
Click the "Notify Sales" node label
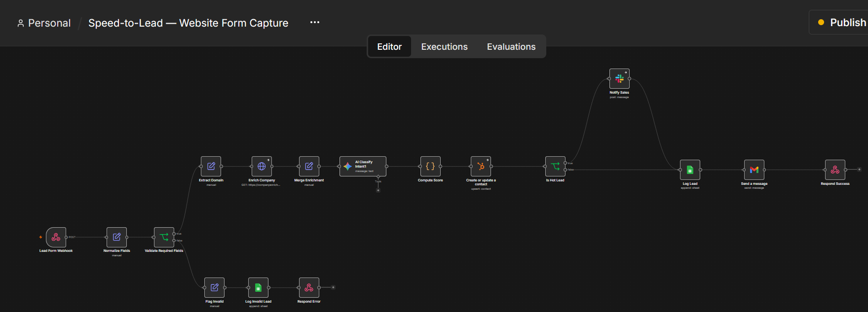coord(619,93)
